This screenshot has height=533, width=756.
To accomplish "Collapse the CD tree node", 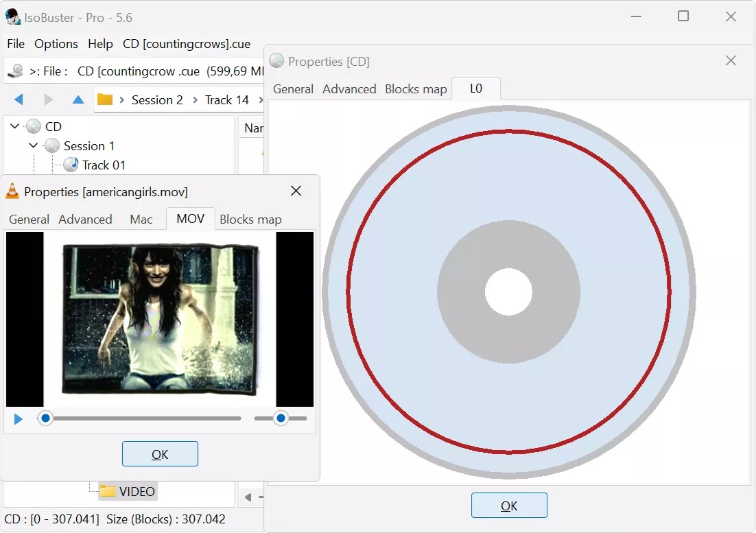I will (14, 126).
